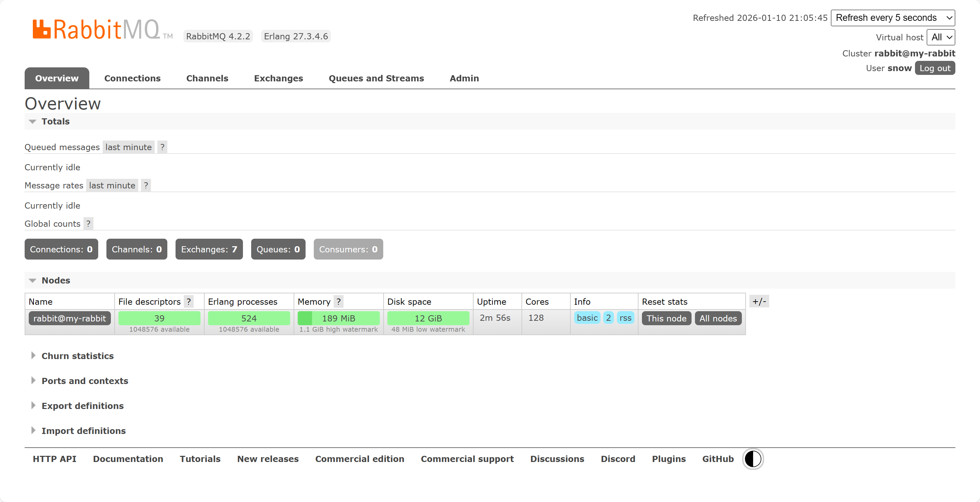Image resolution: width=980 pixels, height=502 pixels.
Task: Click the Queued messages help question mark
Action: (x=163, y=147)
